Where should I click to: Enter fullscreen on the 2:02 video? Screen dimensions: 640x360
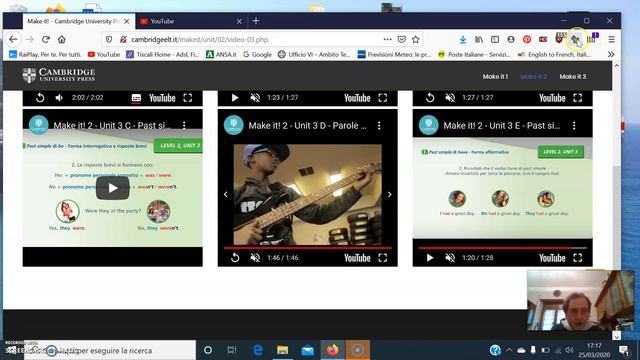[x=187, y=98]
